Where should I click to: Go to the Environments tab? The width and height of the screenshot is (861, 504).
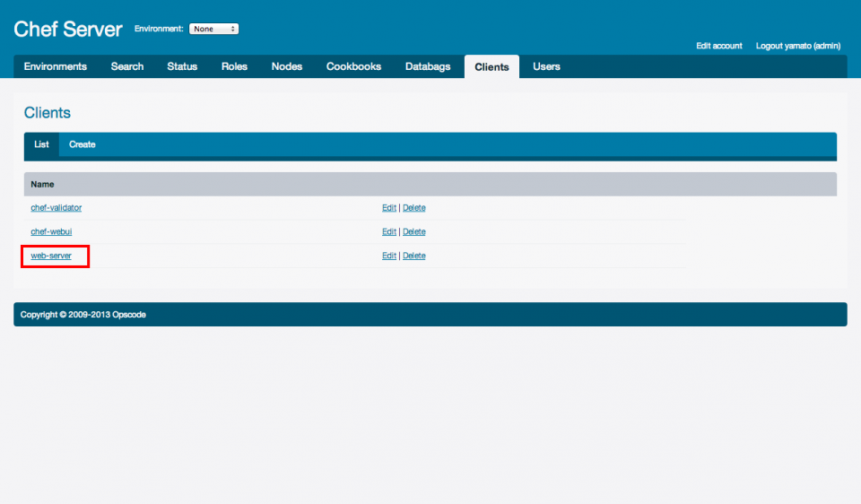click(x=56, y=66)
